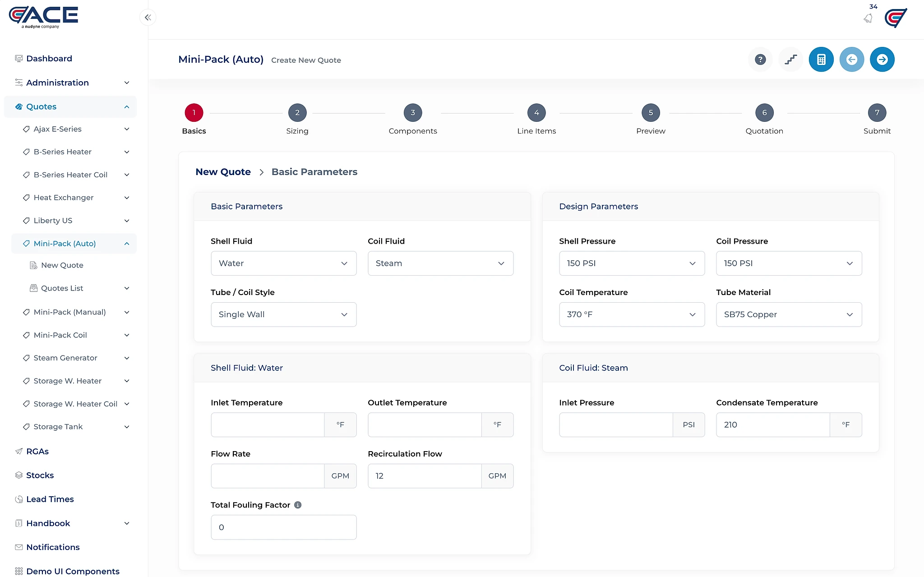The image size is (924, 577).
Task: Click the previous step left arrow button
Action: 852,60
